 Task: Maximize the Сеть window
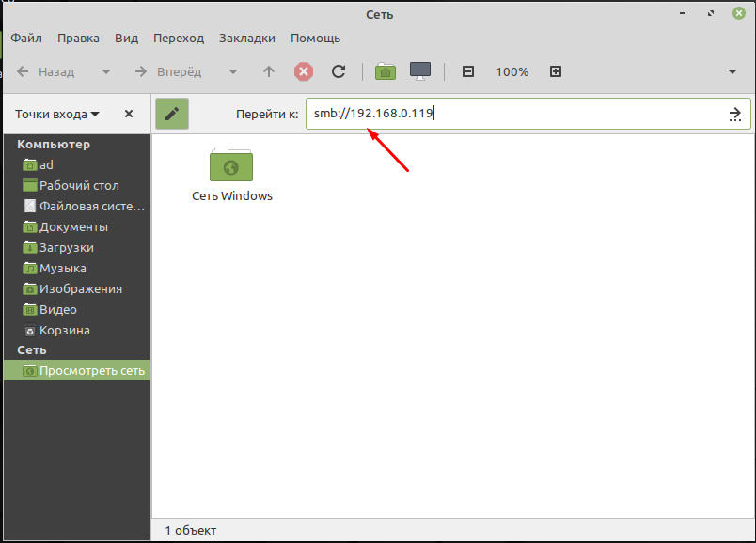coord(711,13)
